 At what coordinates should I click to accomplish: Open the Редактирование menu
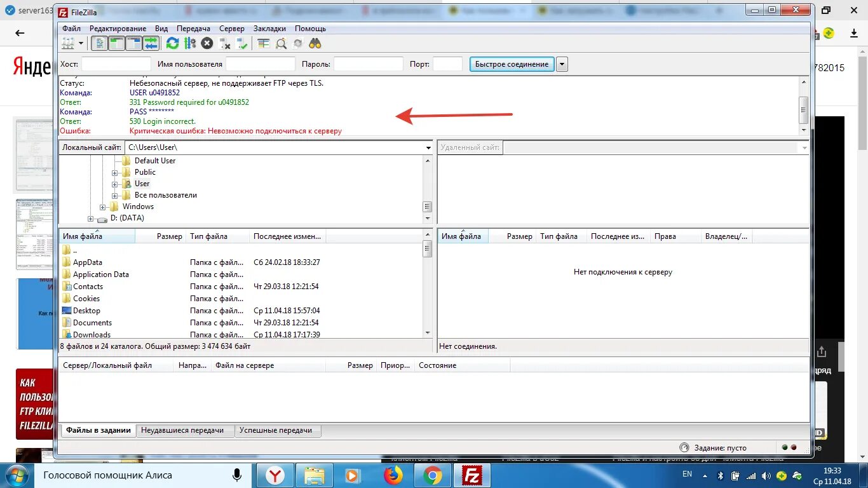tap(118, 29)
